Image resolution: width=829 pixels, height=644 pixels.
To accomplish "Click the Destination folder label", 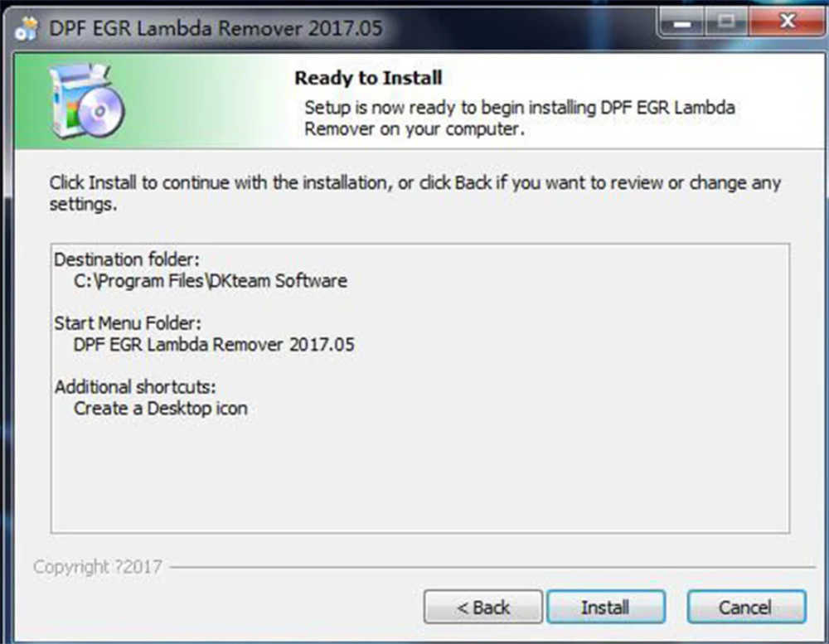I will pos(127,259).
